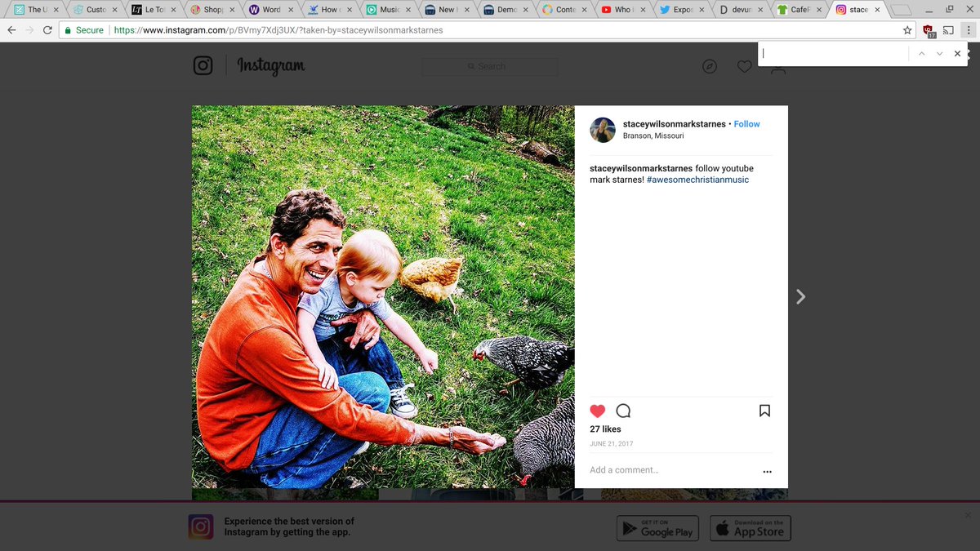Switch to the 'How' tab
The height and width of the screenshot is (551, 980).
(327, 10)
